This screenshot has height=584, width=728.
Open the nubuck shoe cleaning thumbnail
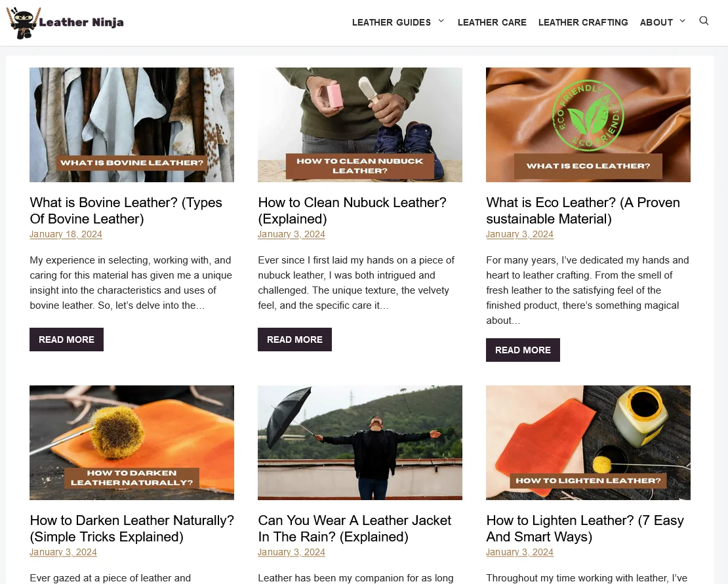point(360,125)
